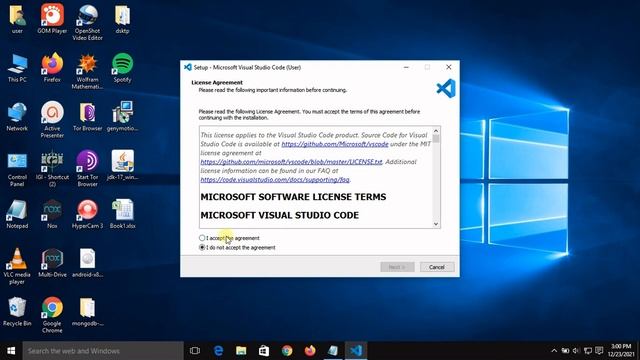This screenshot has height=360, width=640.
Task: Open the volume control in system tray
Action: 576,351
